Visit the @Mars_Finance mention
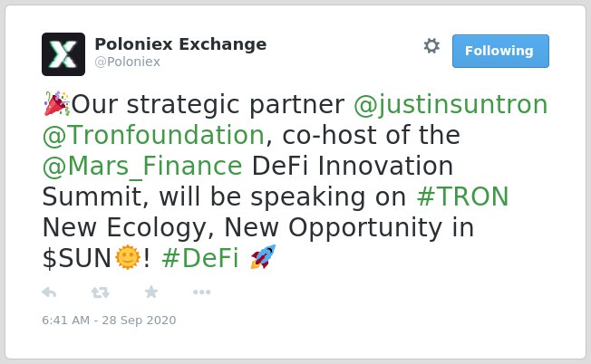 142,167
